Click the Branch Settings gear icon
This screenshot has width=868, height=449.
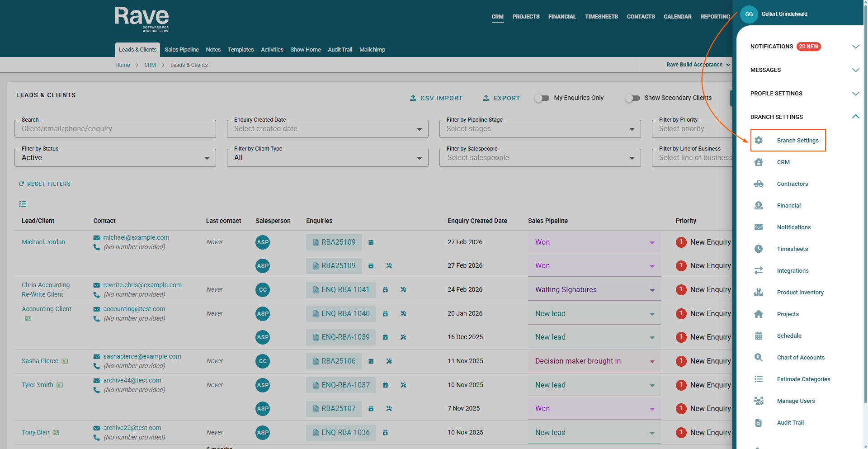pos(759,140)
